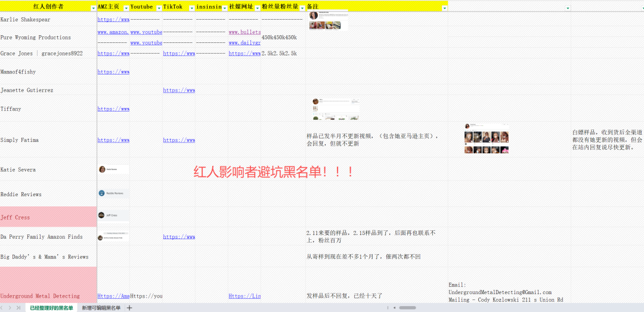Image resolution: width=644 pixels, height=312 pixels.
Task: Select Simply Fatima's photo grid thumbnail
Action: click(487, 138)
